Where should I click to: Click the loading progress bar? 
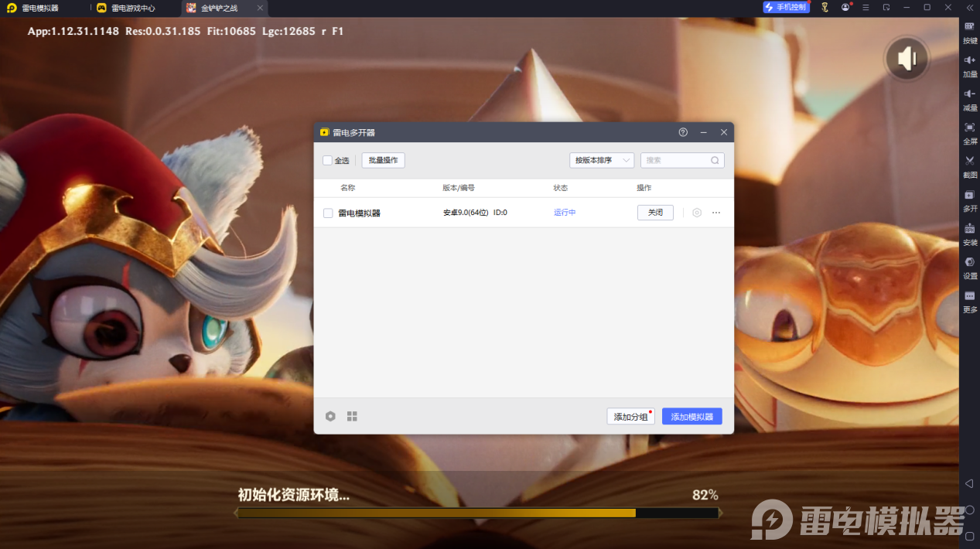(479, 513)
